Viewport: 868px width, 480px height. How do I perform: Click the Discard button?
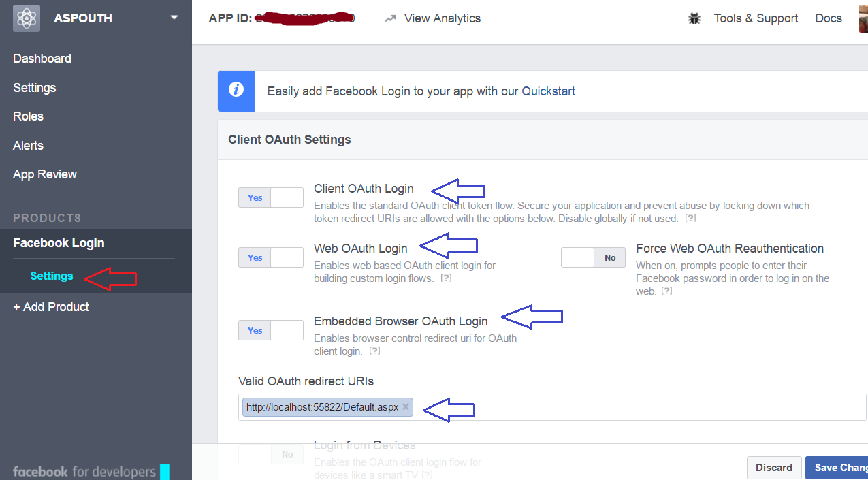coord(773,468)
